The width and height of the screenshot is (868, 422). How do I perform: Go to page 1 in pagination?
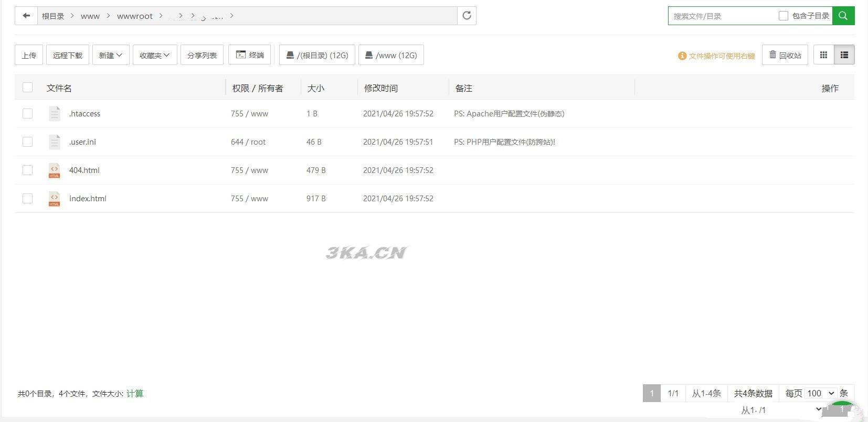(x=652, y=393)
